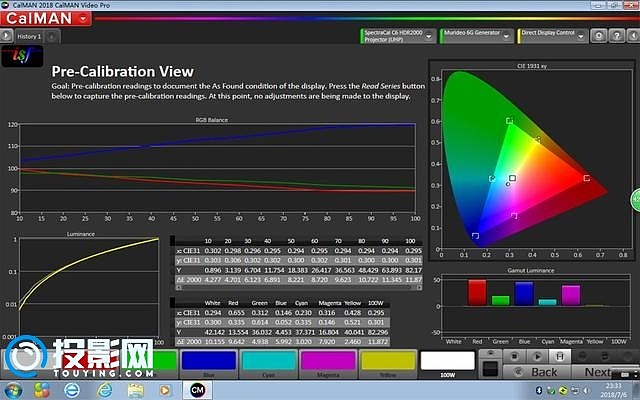Click the Read Continuous play button

pos(537,357)
